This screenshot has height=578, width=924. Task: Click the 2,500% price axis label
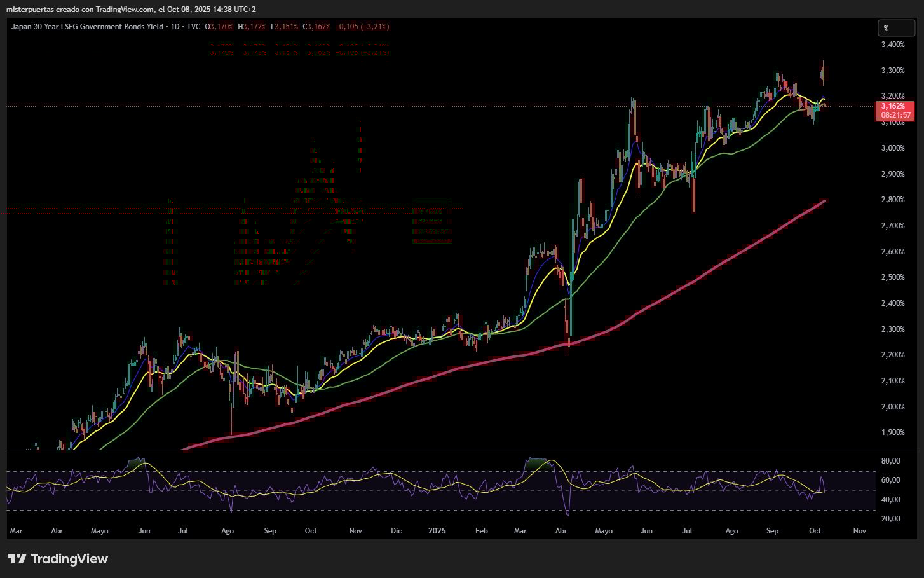click(893, 277)
